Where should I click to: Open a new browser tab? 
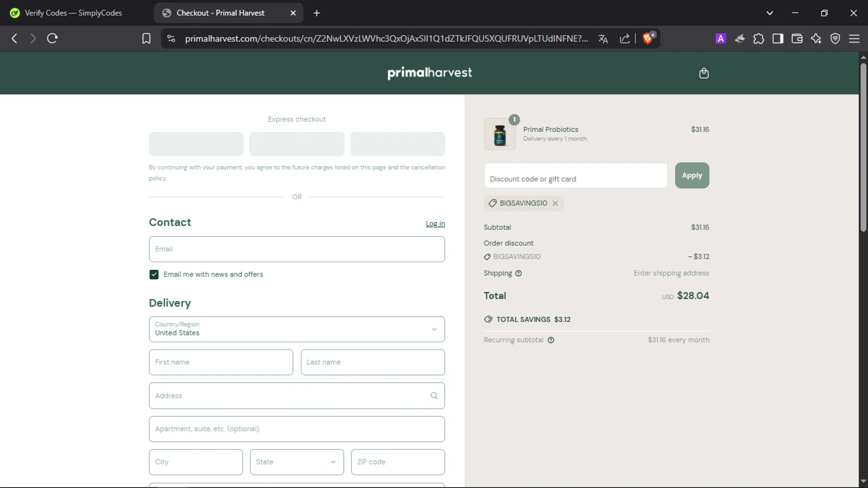click(x=317, y=13)
